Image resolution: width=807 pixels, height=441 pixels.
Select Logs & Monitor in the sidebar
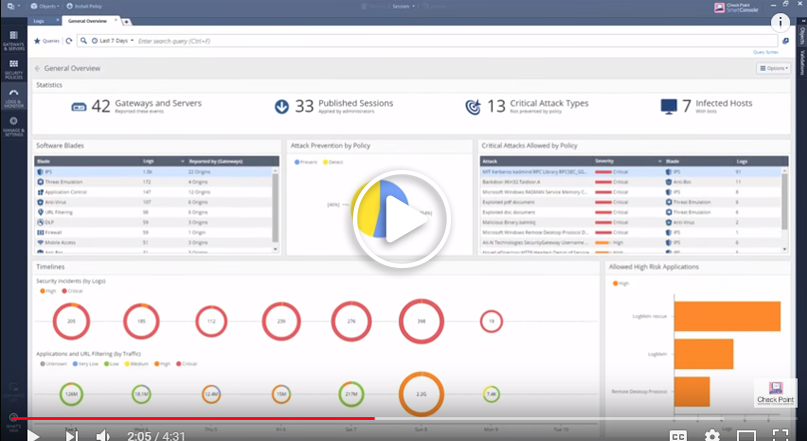(x=13, y=97)
